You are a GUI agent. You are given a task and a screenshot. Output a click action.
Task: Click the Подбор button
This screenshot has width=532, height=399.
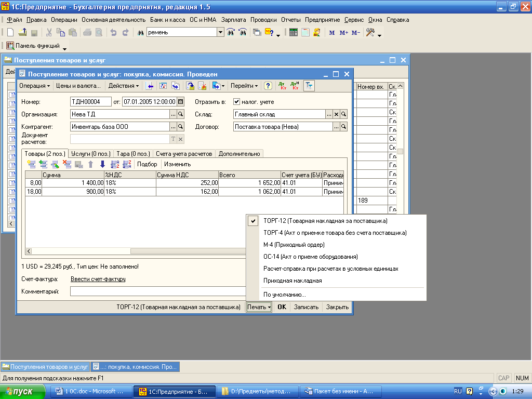pos(147,164)
